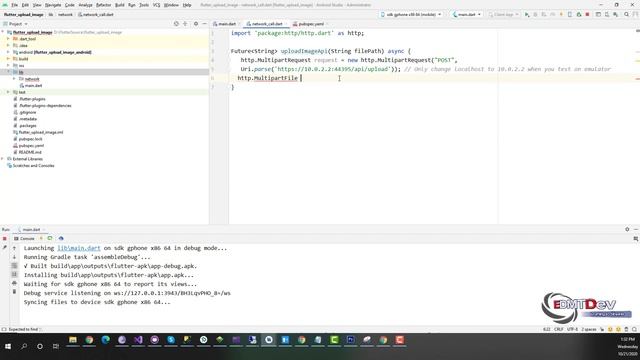The height and width of the screenshot is (360, 640).
Task: Open Project panel settings gear
Action: click(x=196, y=24)
